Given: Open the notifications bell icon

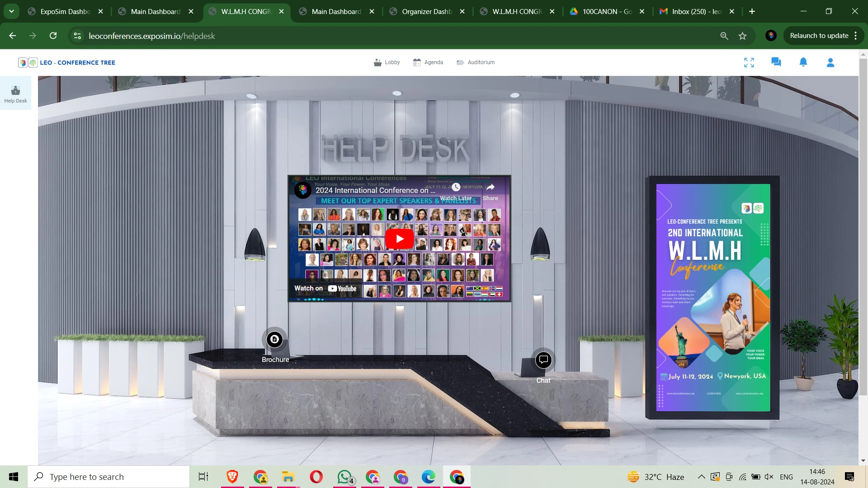Looking at the screenshot, I should point(803,62).
